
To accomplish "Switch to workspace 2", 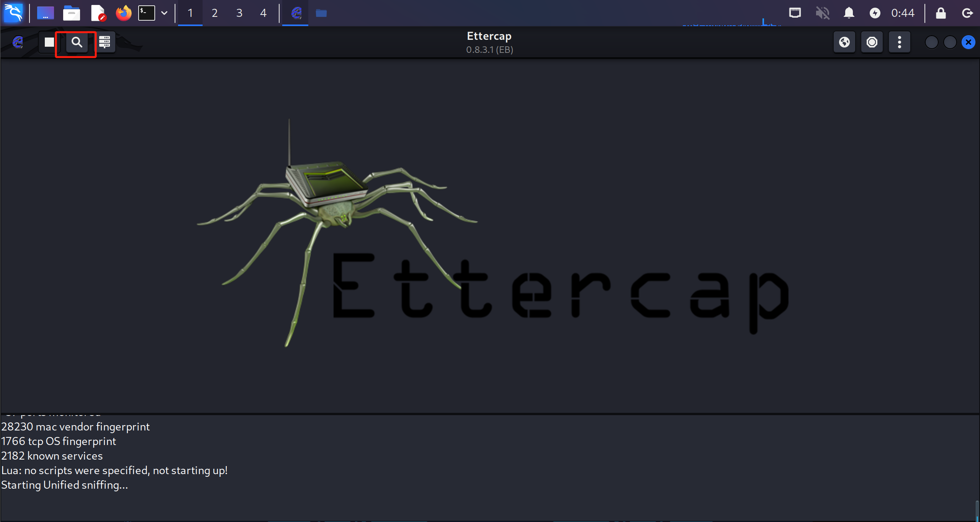I will (x=214, y=13).
